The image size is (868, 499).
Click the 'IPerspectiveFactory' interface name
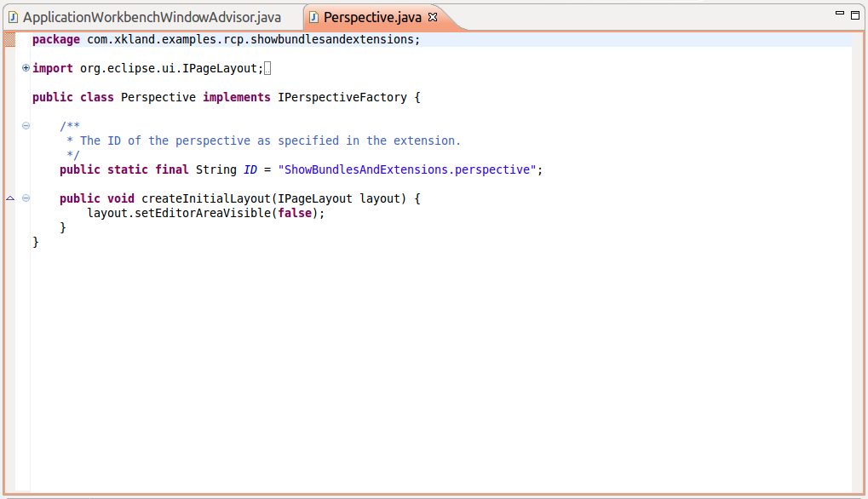[342, 97]
